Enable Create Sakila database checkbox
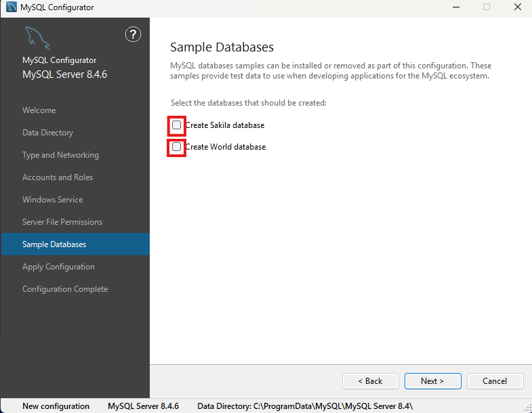Viewport: 532px width, 413px height. coord(176,125)
